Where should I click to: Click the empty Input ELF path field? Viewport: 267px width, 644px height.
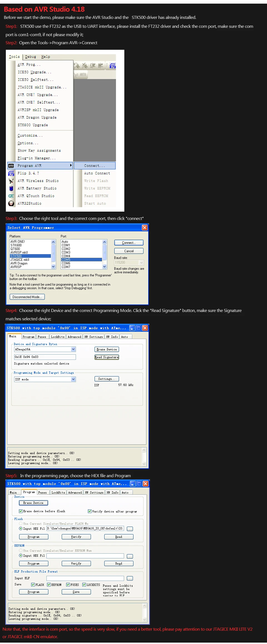click(85, 578)
